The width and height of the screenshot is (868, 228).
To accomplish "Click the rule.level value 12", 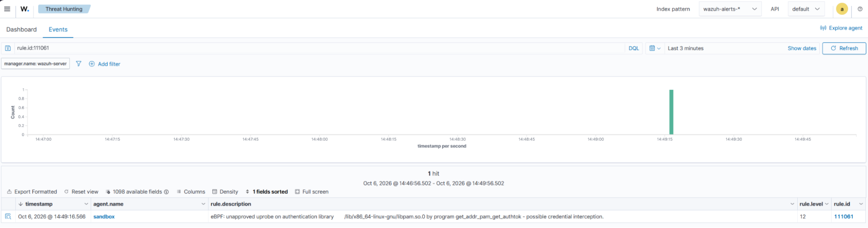I will coord(803,217).
